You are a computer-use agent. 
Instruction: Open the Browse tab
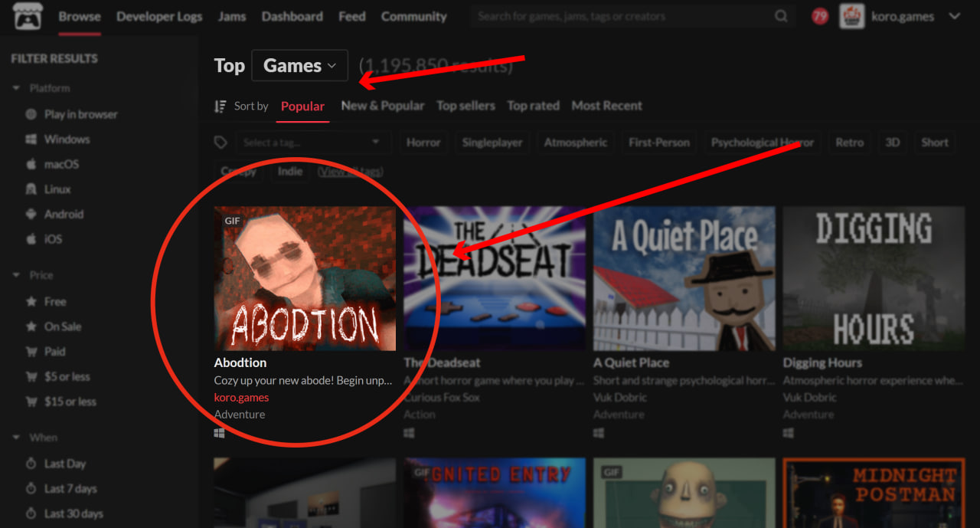pos(80,16)
